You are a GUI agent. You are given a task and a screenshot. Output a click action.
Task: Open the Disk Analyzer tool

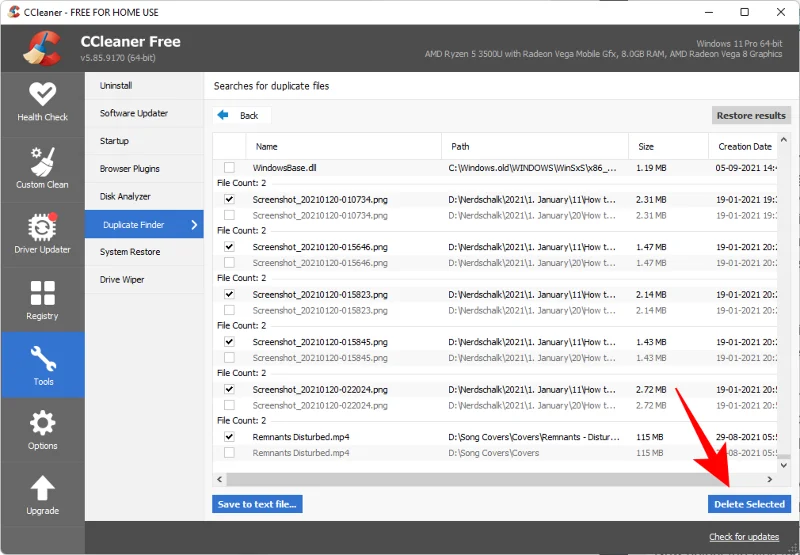[125, 197]
